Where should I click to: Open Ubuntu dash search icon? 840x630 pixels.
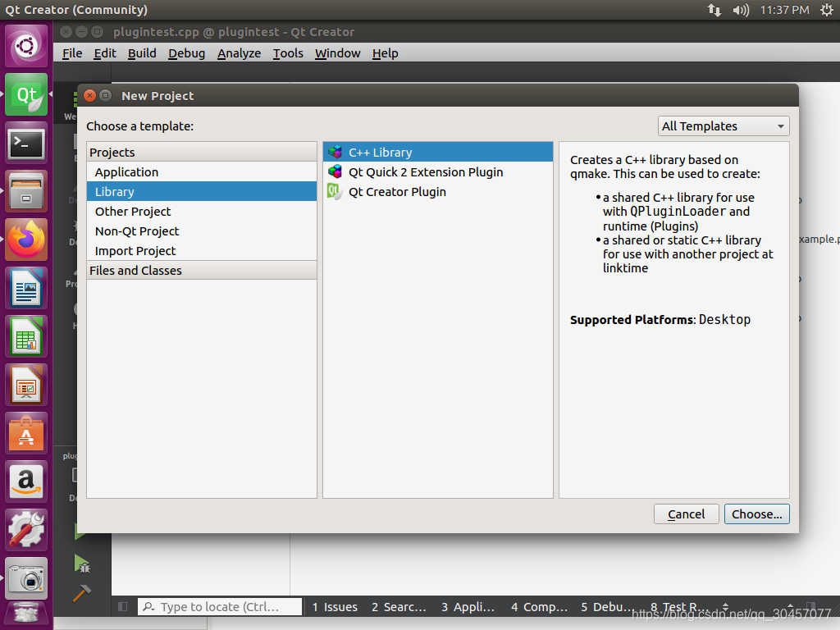[26, 46]
